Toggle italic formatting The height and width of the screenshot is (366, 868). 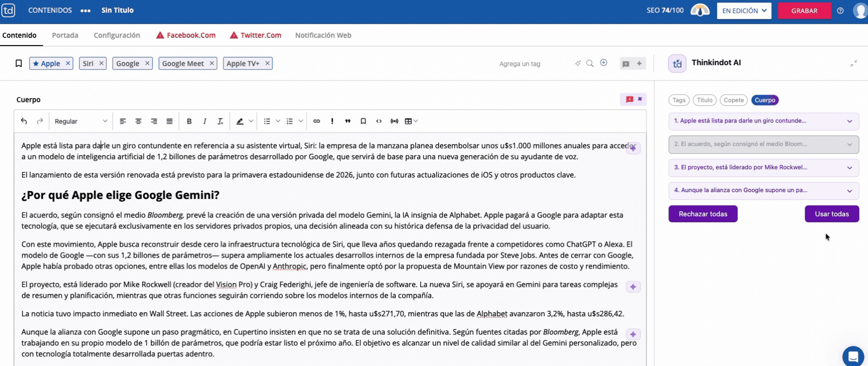pos(204,121)
